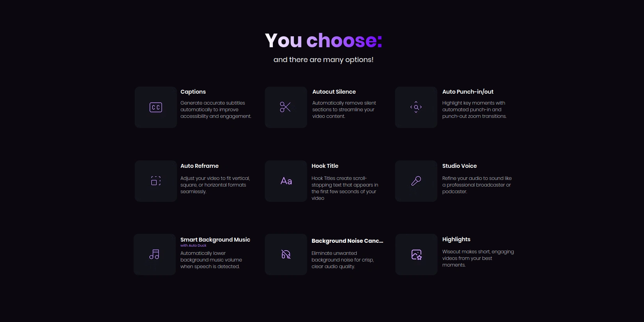Image resolution: width=644 pixels, height=322 pixels.
Task: Click the Smart Background Music note icon
Action: tap(154, 254)
